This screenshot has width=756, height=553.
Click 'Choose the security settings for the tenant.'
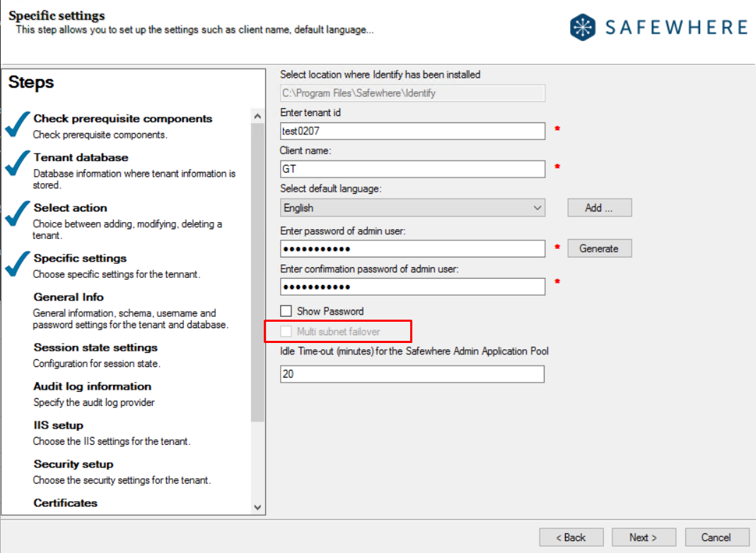(x=122, y=480)
